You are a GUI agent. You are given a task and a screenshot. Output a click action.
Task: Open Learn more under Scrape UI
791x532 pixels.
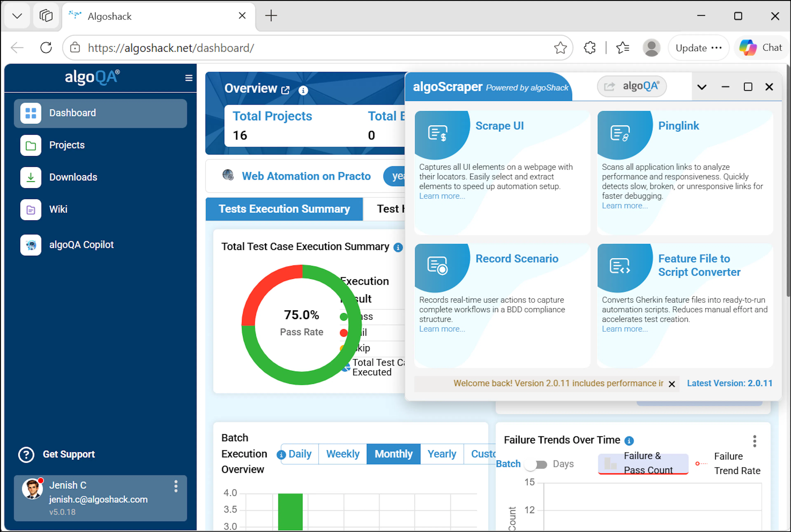tap(442, 196)
